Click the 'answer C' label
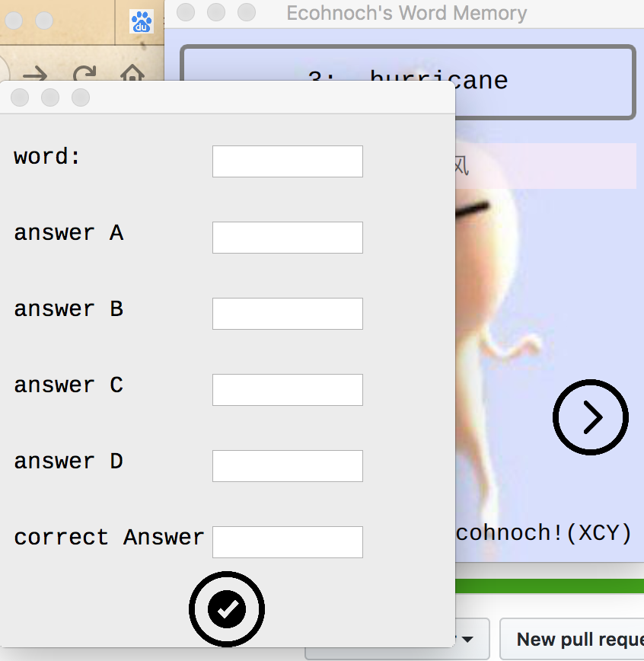The width and height of the screenshot is (644, 661). (69, 385)
